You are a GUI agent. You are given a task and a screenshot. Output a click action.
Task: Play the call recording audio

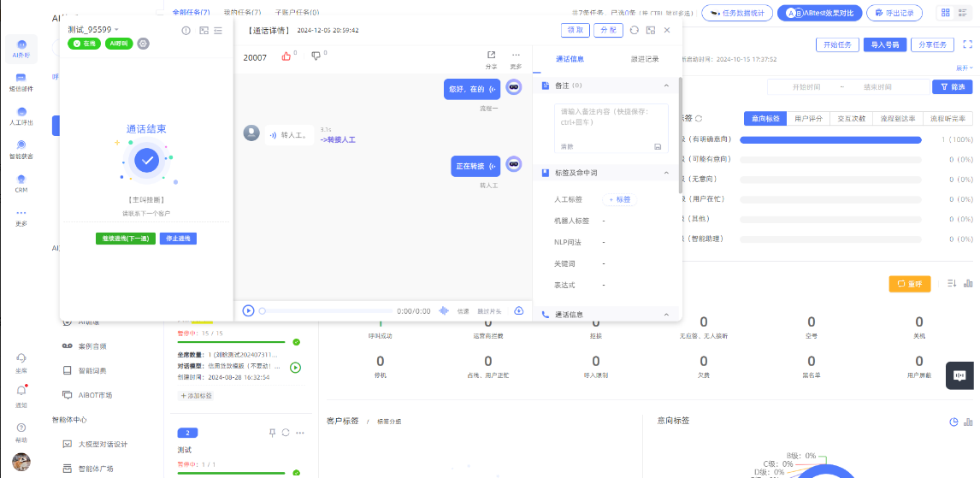coord(248,310)
